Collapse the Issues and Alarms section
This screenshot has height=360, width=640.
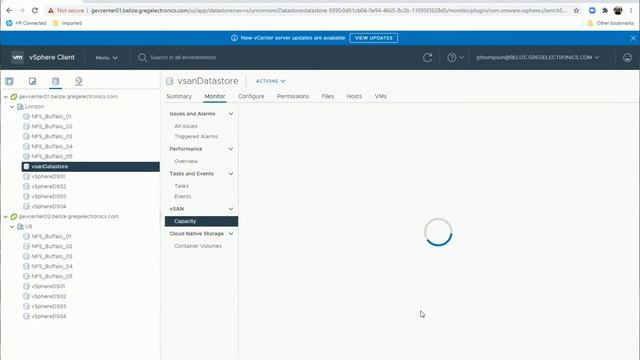[x=231, y=114]
